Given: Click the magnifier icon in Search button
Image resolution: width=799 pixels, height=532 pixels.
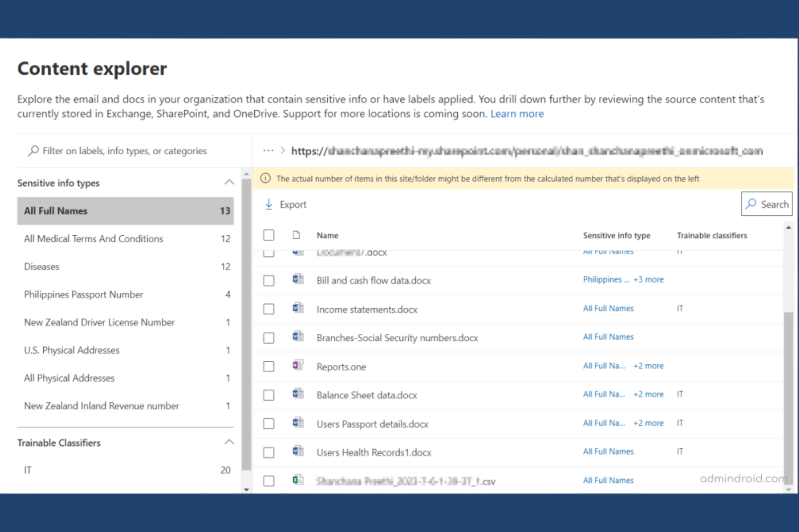Looking at the screenshot, I should pos(751,204).
